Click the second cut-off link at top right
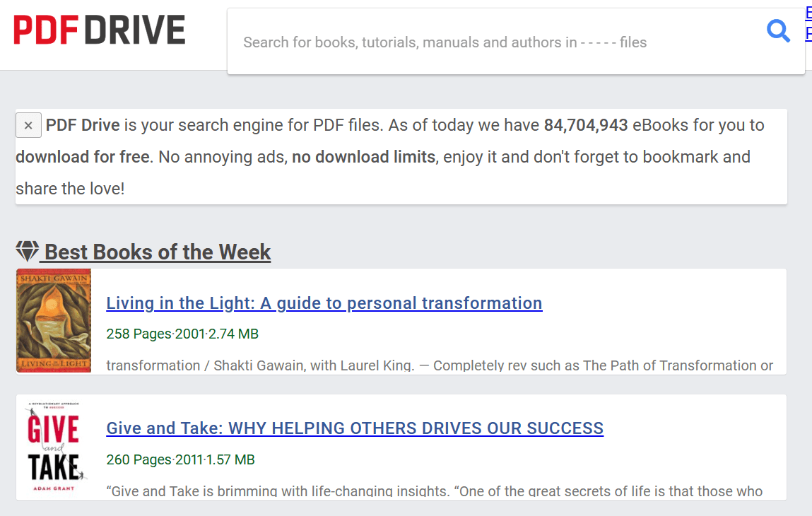This screenshot has height=516, width=812. pyautogui.click(x=808, y=33)
